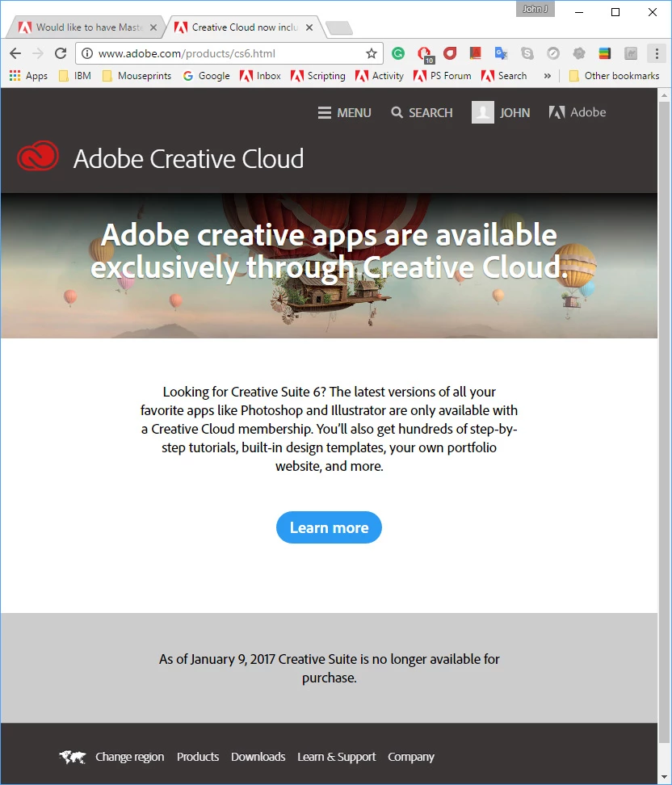This screenshot has width=672, height=785.
Task: Open the Search bookmark
Action: 504,76
